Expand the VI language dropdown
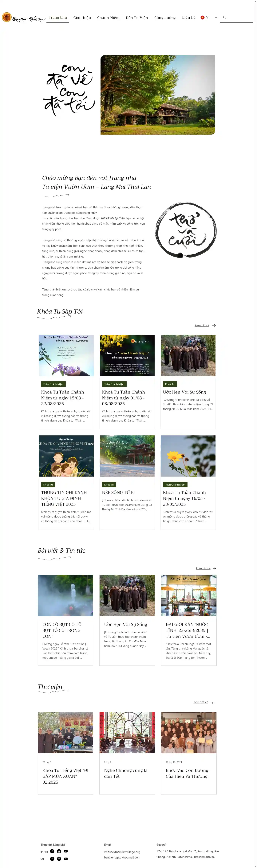 click(216, 18)
